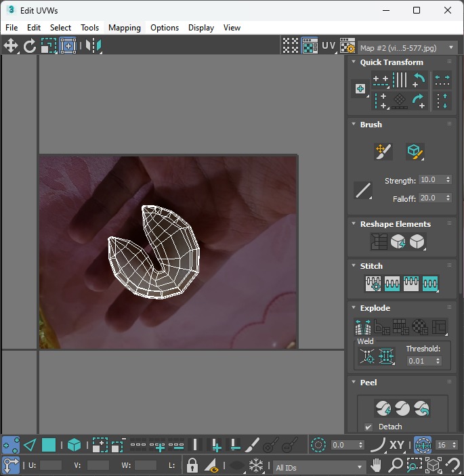
Task: Collapse the Quick Transform rollout
Action: click(x=354, y=62)
